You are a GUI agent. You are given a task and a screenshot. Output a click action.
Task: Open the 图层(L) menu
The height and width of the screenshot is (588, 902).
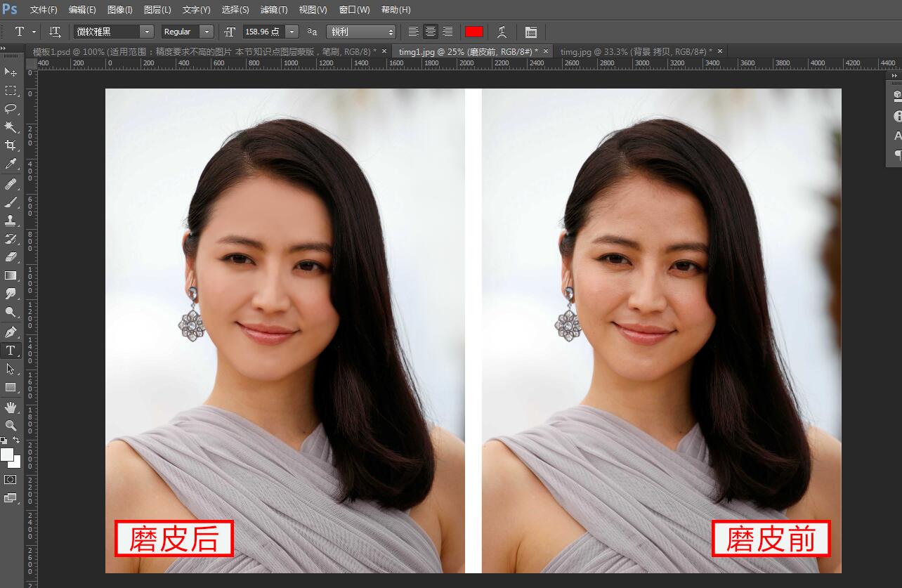click(157, 10)
